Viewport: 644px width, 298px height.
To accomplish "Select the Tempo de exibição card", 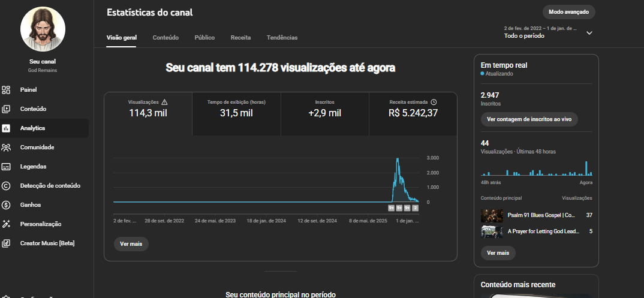I will tap(237, 114).
